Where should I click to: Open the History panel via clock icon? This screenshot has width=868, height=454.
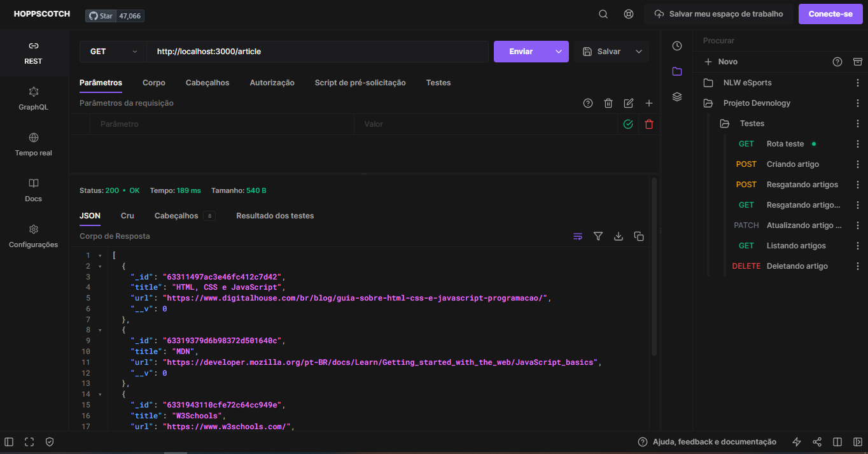click(676, 46)
